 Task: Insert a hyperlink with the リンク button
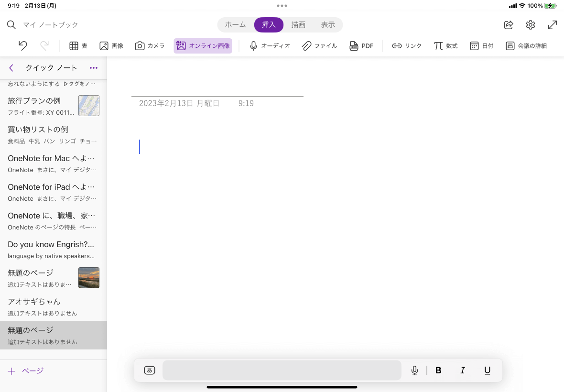tap(407, 46)
